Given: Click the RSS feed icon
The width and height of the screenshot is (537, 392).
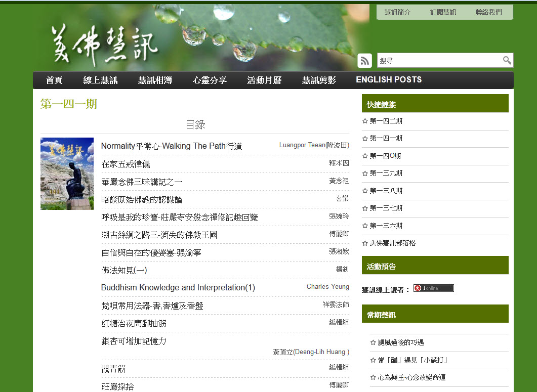Looking at the screenshot, I should tap(364, 60).
